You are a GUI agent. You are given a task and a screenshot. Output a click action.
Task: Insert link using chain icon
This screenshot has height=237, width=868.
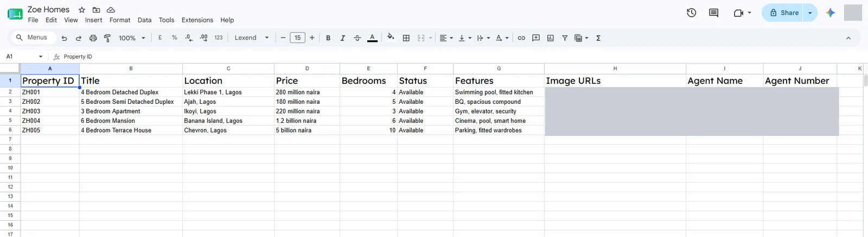[521, 38]
